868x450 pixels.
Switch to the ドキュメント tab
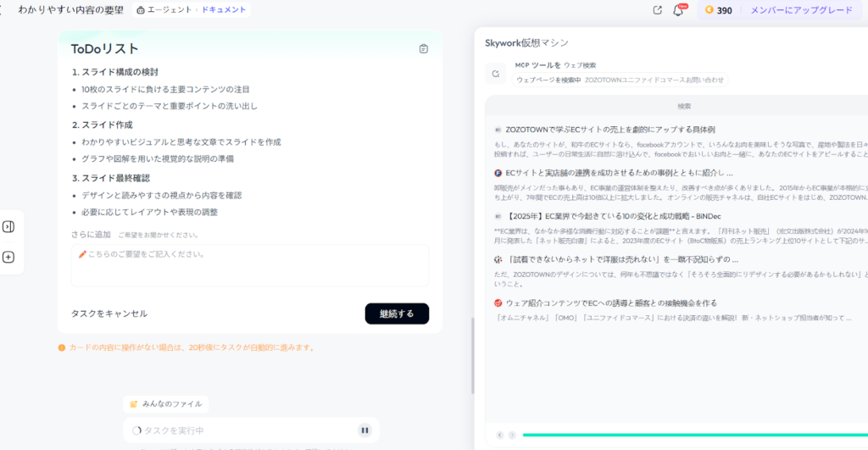(x=224, y=10)
